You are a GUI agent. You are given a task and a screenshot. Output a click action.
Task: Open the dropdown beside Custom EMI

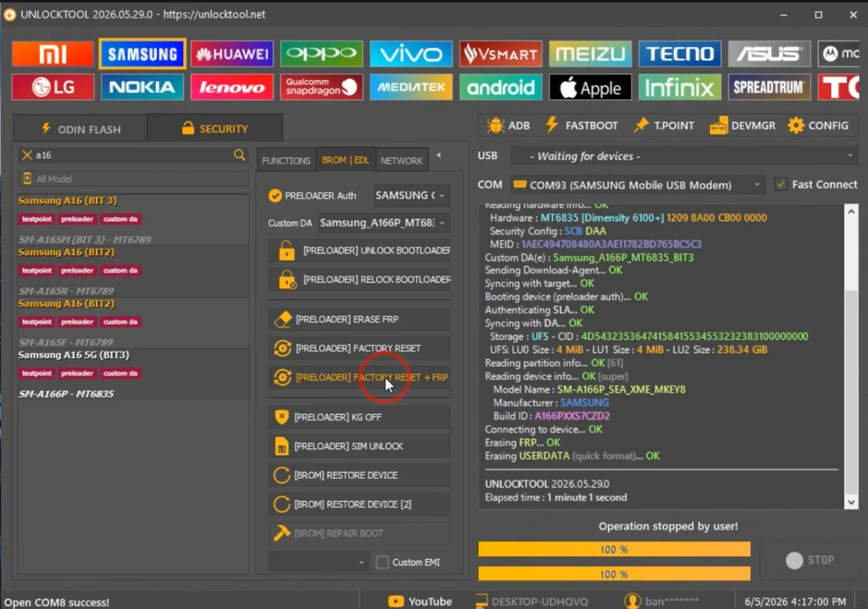click(x=319, y=562)
